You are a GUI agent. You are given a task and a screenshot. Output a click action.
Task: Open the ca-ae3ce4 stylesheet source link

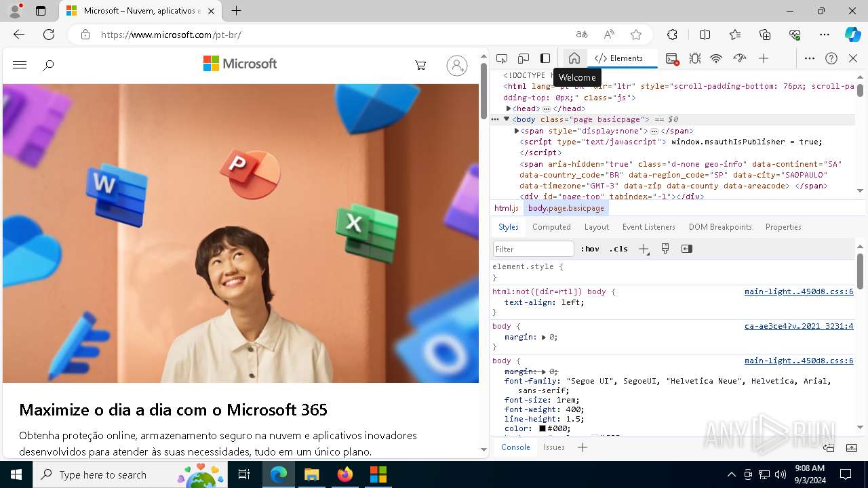click(x=799, y=326)
